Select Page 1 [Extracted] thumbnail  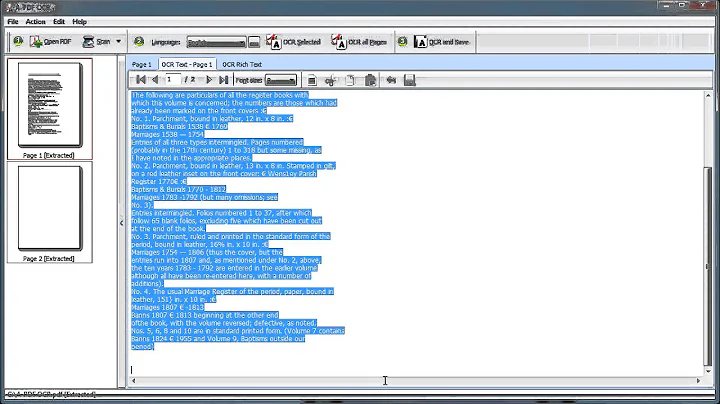click(x=50, y=109)
